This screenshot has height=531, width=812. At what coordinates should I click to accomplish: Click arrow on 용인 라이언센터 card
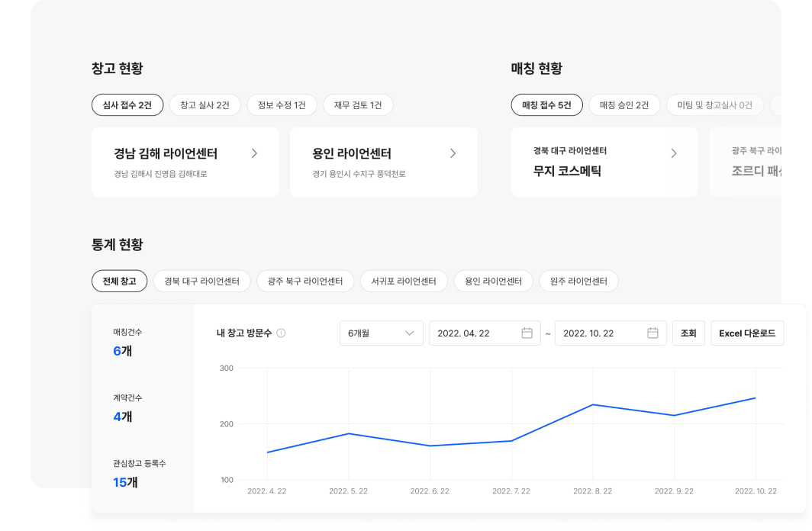pos(453,153)
